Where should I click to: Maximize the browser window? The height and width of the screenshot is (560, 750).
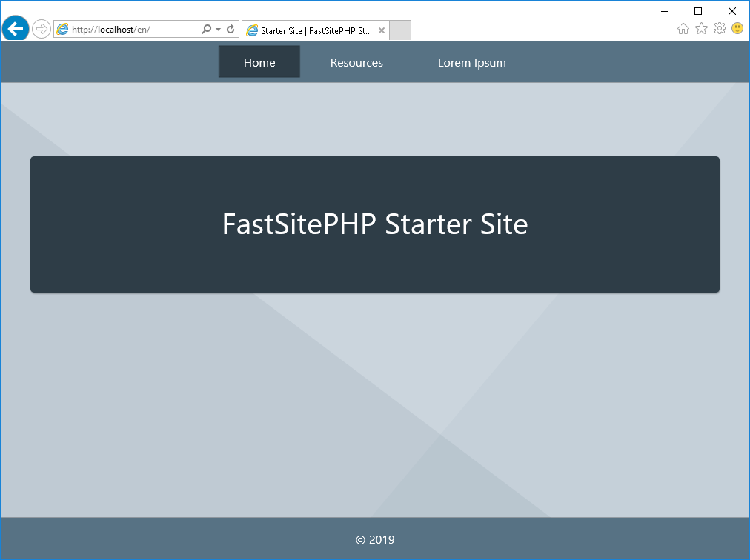pyautogui.click(x=698, y=11)
